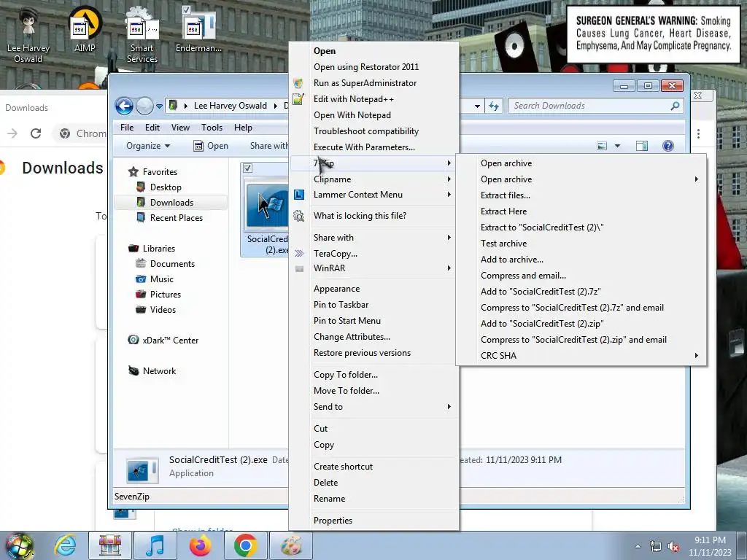Open the view options dropdown arrow
The height and width of the screenshot is (560, 747).
[x=617, y=146]
